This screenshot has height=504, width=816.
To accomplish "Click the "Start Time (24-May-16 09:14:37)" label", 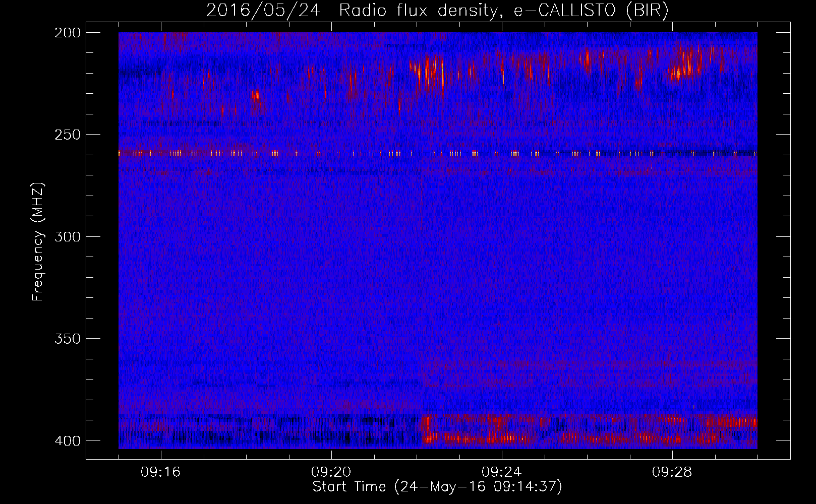I will point(437,487).
